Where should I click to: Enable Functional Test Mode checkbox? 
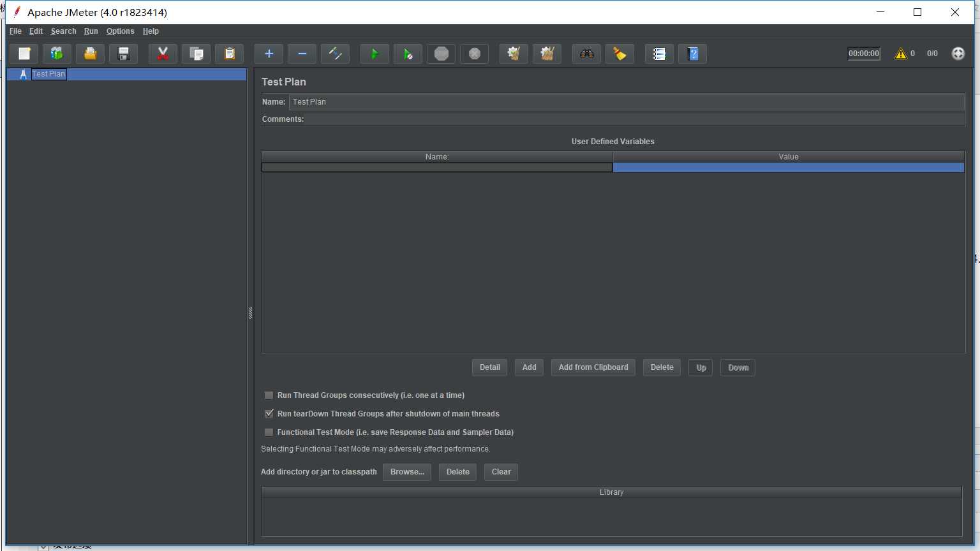coord(269,432)
